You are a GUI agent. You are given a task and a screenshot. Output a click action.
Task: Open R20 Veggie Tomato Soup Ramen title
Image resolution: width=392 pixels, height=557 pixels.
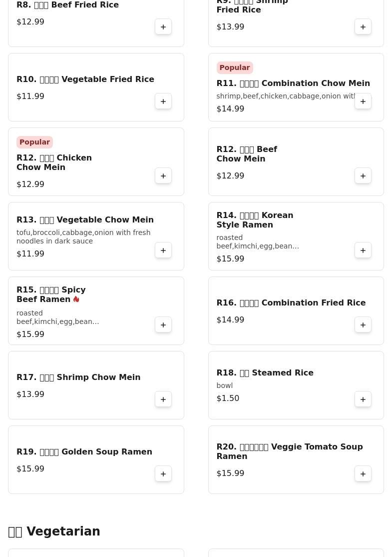pos(290,451)
